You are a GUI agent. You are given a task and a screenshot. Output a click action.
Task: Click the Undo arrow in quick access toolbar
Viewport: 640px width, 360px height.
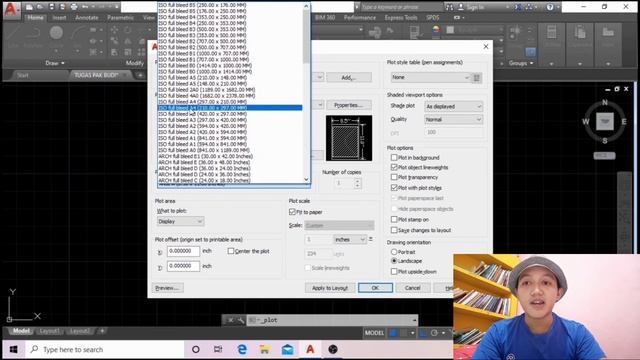85,7
